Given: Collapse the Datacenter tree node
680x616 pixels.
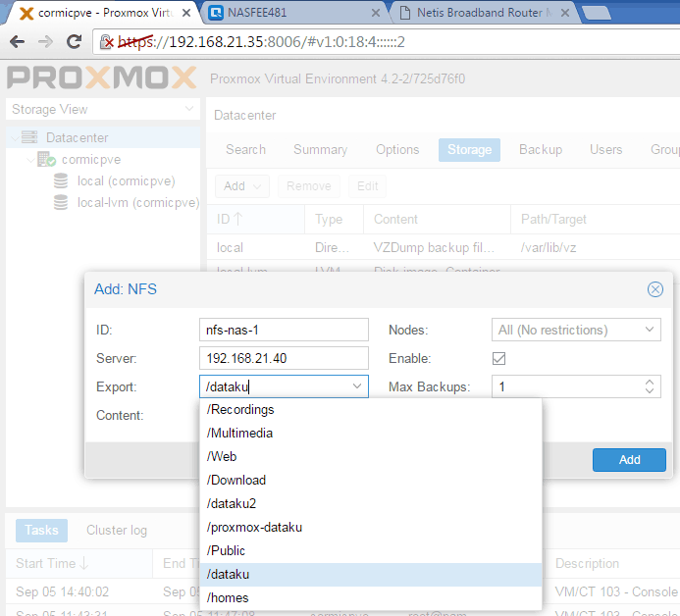Looking at the screenshot, I should tap(15, 138).
